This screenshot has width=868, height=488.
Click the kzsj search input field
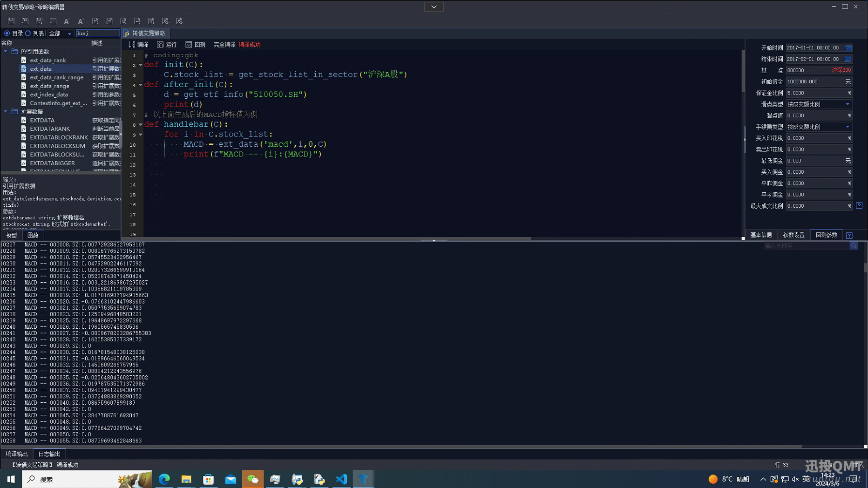[x=98, y=33]
